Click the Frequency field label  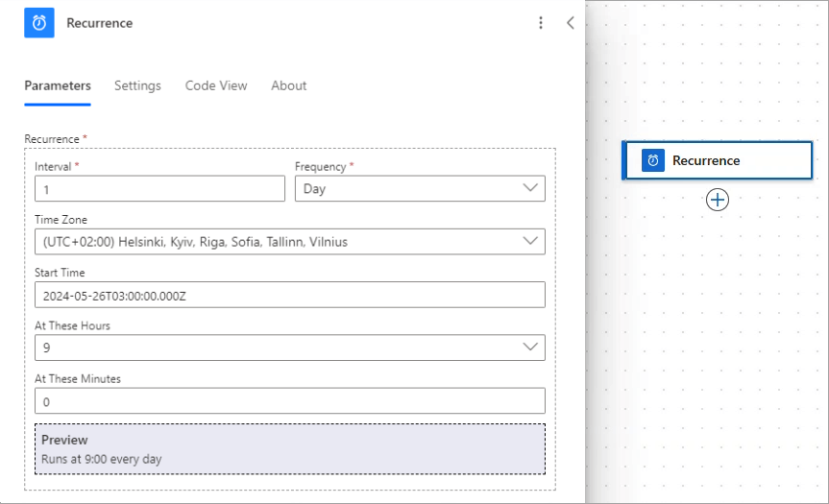321,167
